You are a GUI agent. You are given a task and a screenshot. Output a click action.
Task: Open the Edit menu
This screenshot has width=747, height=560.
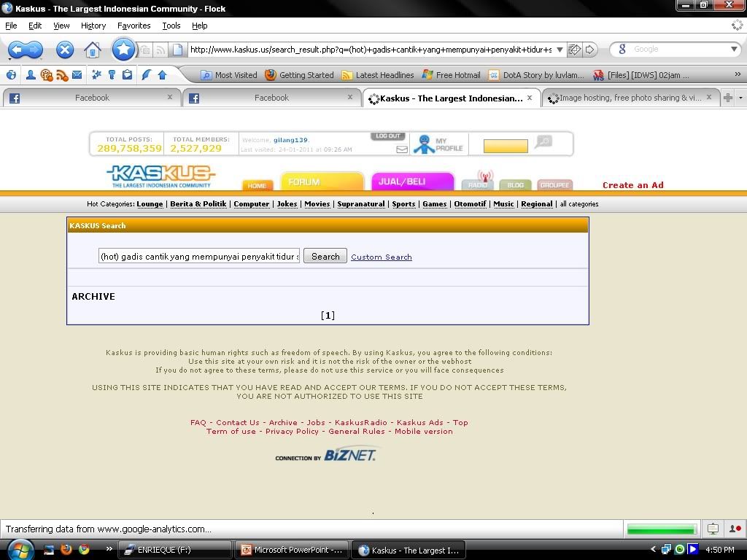click(x=35, y=26)
